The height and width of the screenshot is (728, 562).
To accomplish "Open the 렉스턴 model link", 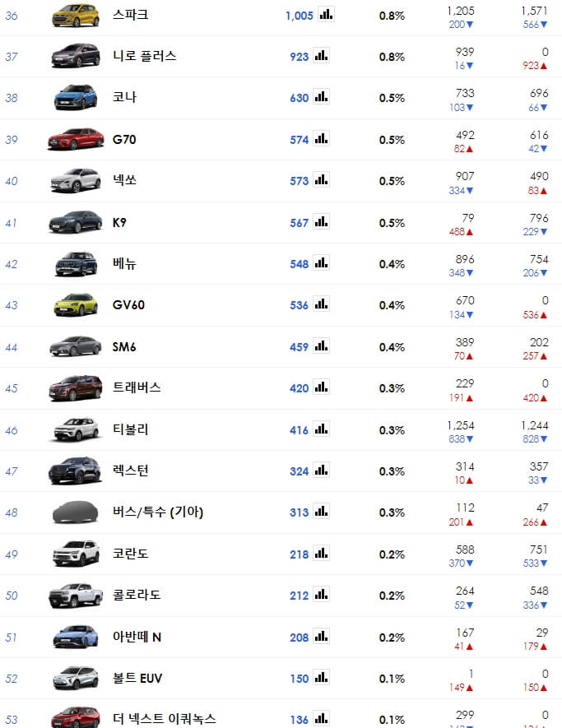I will [x=131, y=471].
